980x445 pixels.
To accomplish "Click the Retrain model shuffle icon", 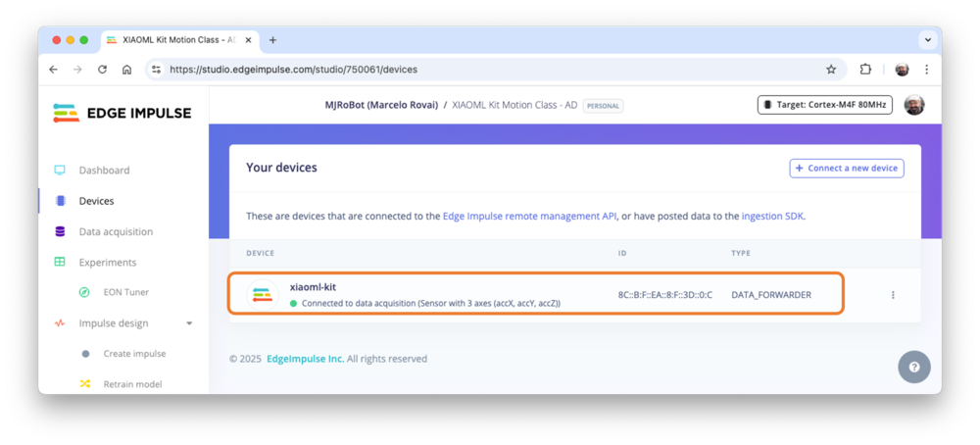I will 85,384.
